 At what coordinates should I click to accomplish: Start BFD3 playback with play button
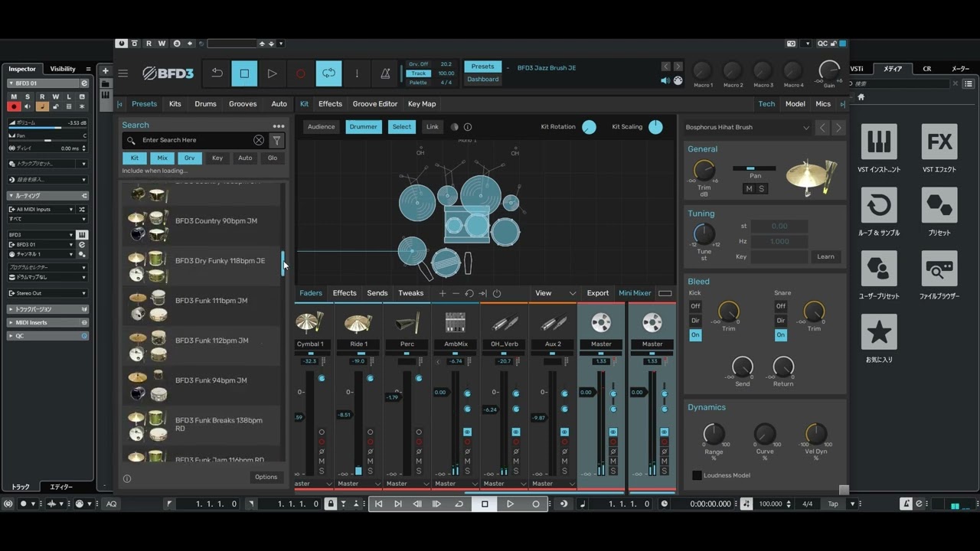(x=272, y=73)
